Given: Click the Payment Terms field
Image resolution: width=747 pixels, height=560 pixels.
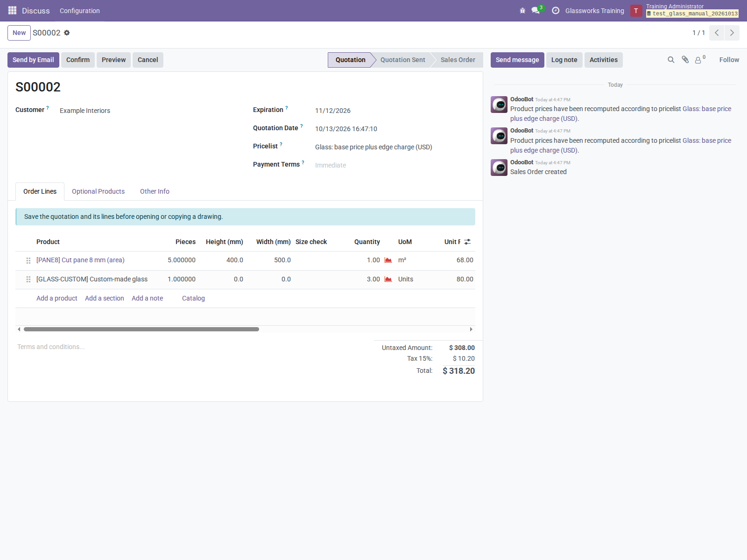Looking at the screenshot, I should click(395, 165).
